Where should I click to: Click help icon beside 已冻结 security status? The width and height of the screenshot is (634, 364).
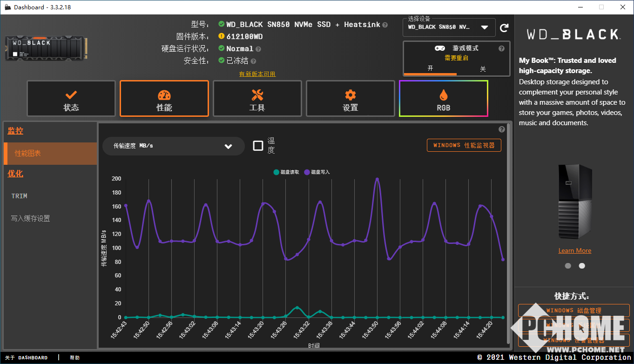(254, 61)
